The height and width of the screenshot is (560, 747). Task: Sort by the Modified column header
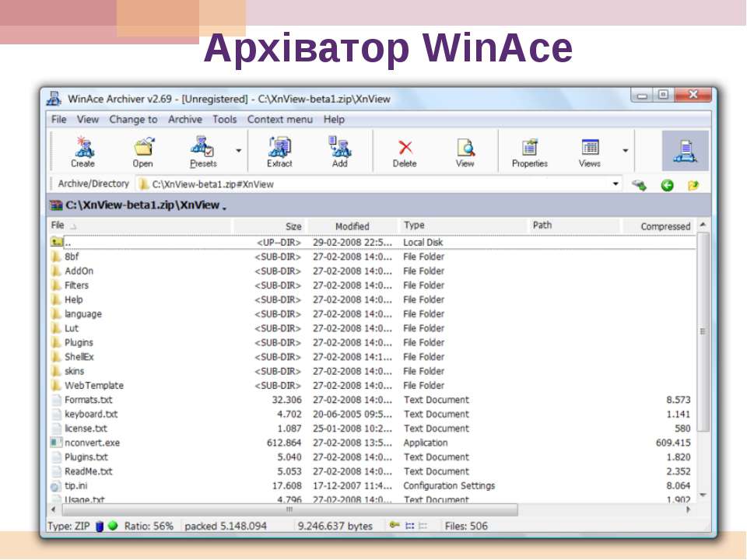[352, 226]
